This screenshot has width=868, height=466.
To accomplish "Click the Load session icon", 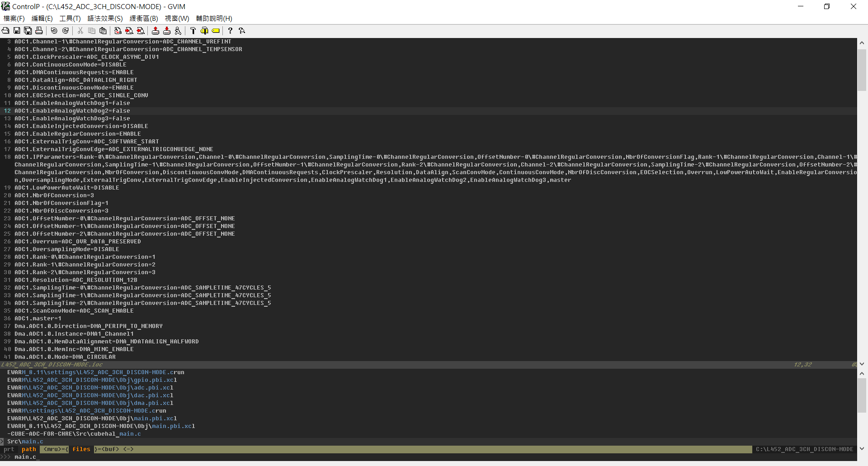I will (x=156, y=31).
